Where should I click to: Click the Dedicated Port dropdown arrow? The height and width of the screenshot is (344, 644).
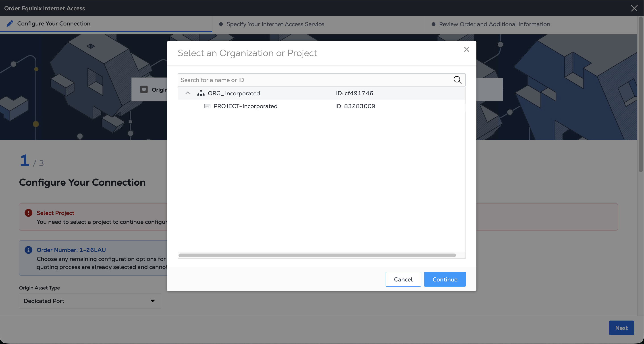(x=152, y=301)
